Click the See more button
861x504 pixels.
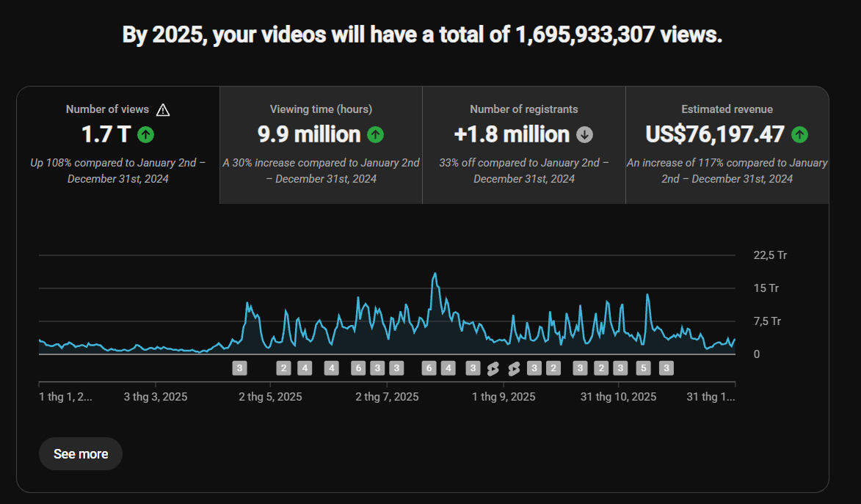[x=81, y=454]
